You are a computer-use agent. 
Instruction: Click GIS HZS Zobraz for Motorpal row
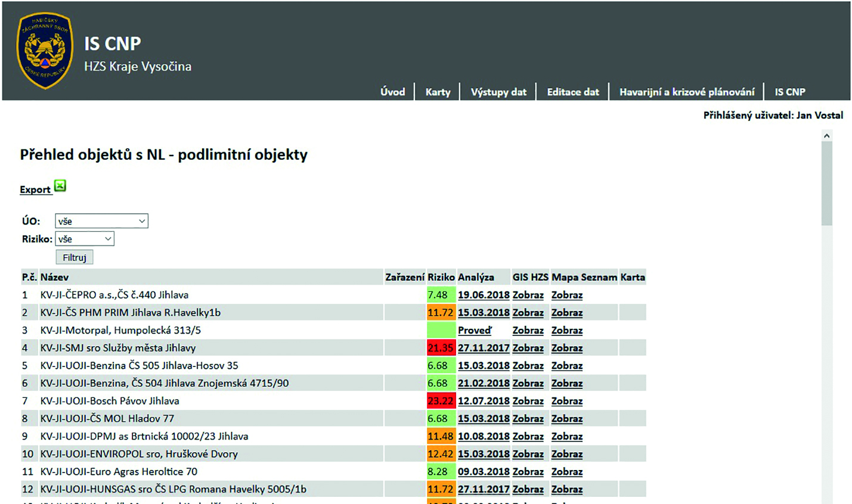528,331
